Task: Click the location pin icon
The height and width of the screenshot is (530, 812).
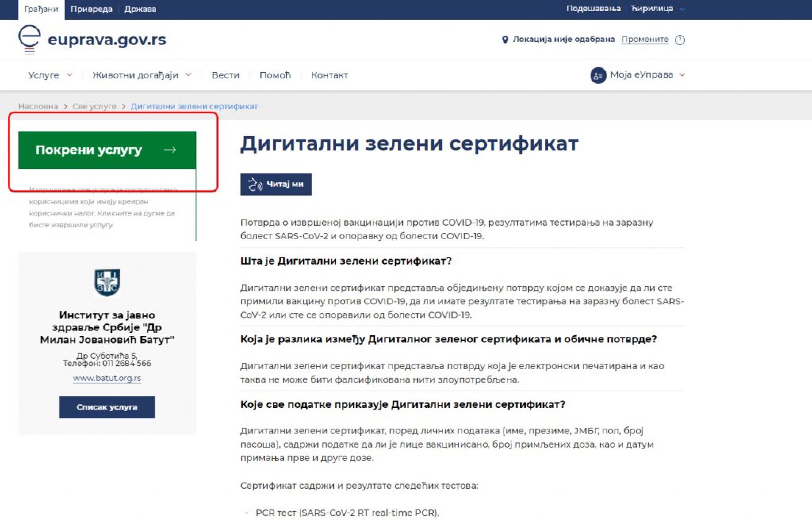Action: tap(505, 40)
